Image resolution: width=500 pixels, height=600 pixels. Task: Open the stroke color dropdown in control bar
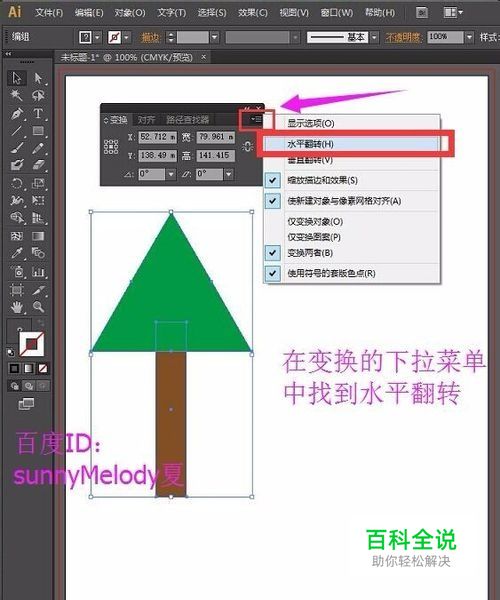(126, 38)
